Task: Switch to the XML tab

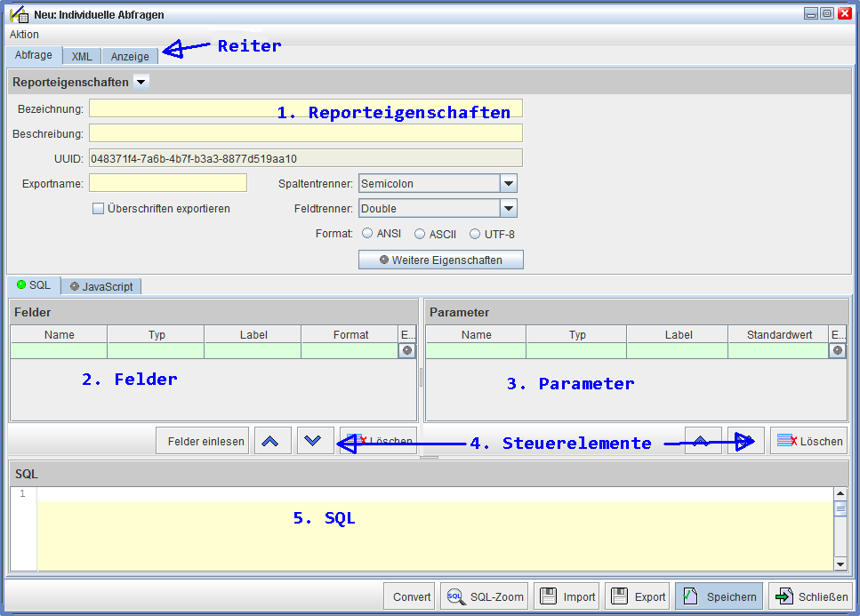Action: pos(82,56)
